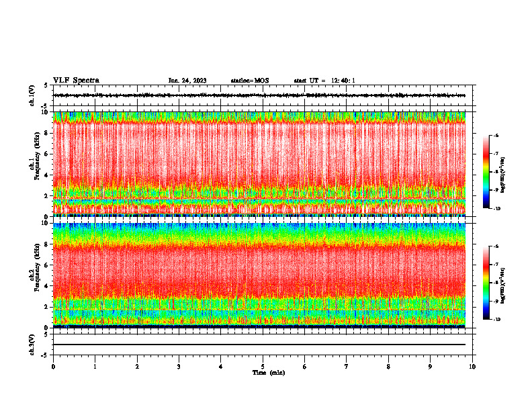Viewport: 532px width, 411px height.
Task: Click the ch.1 voltage waveform trace
Action: [259, 95]
